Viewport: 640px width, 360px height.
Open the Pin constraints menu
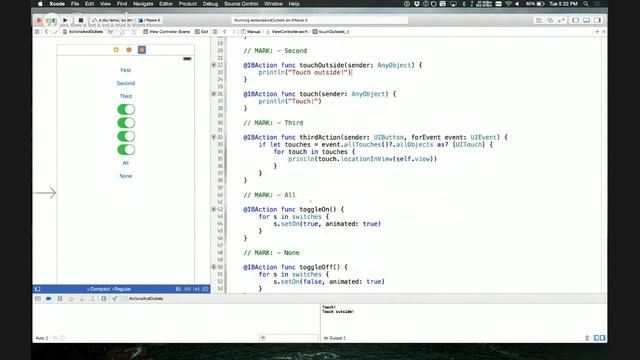[187, 289]
